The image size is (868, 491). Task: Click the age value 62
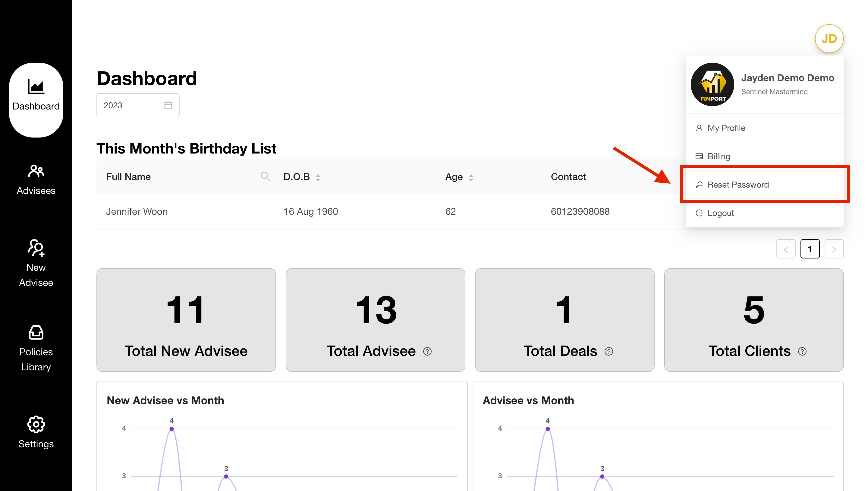(x=451, y=211)
